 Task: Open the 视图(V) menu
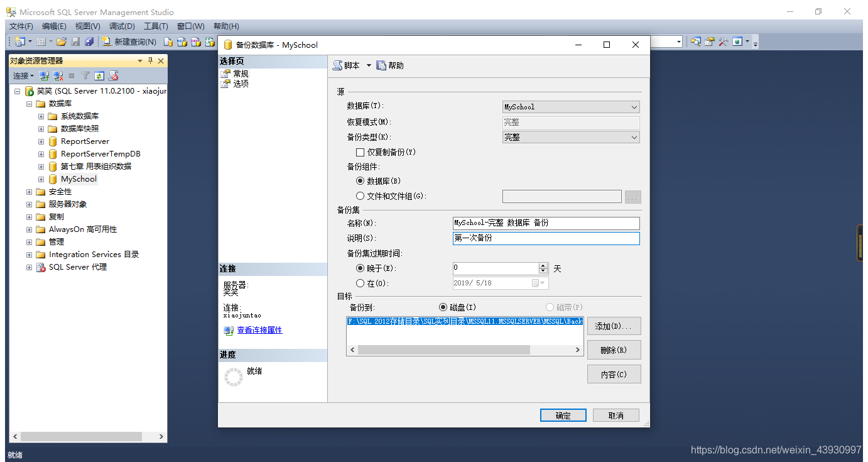tap(87, 26)
